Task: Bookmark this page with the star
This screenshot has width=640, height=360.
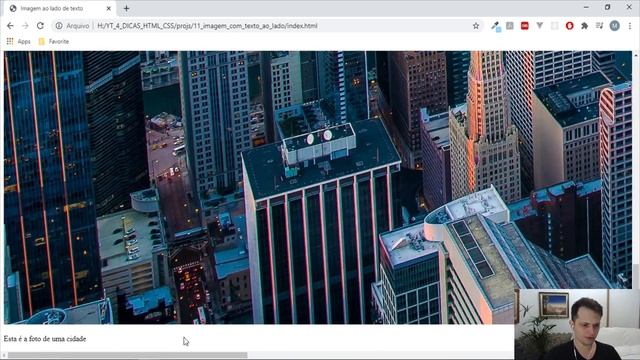Action: (x=476, y=26)
